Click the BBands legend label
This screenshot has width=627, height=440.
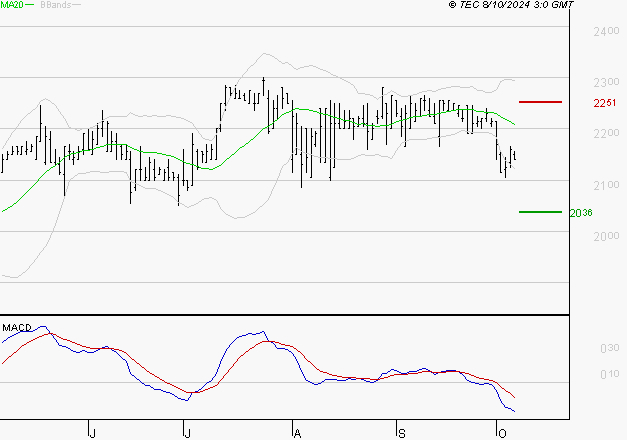[x=56, y=5]
